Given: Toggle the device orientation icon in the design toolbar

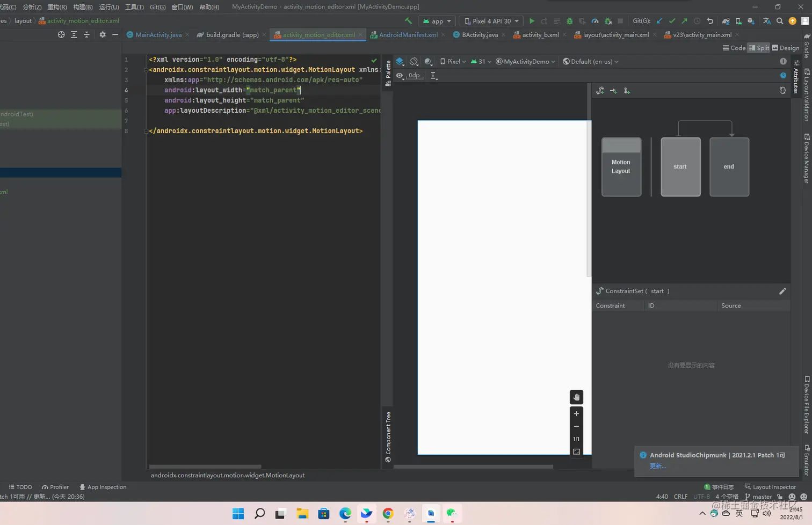Looking at the screenshot, I should click(x=414, y=61).
